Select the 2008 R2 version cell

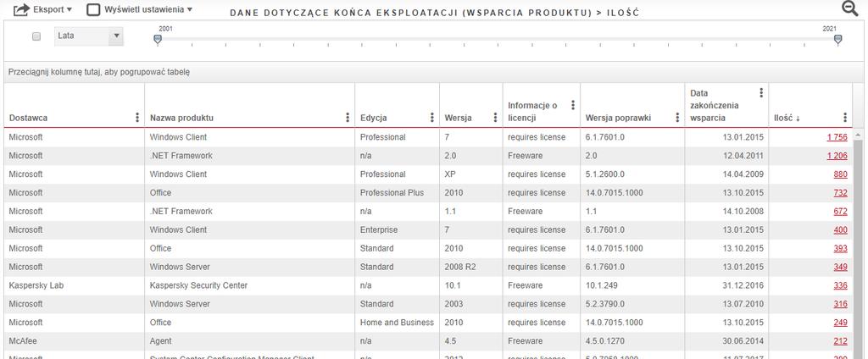471,268
